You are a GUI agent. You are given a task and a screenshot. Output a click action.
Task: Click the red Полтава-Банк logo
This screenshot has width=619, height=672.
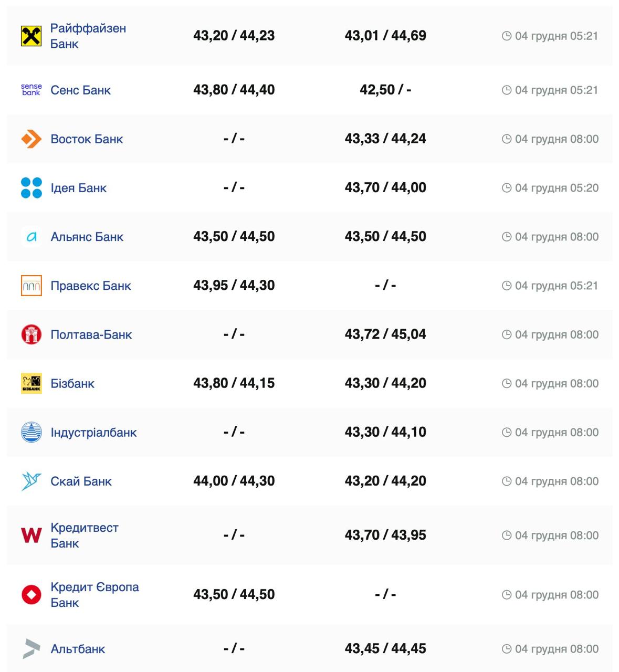31,334
